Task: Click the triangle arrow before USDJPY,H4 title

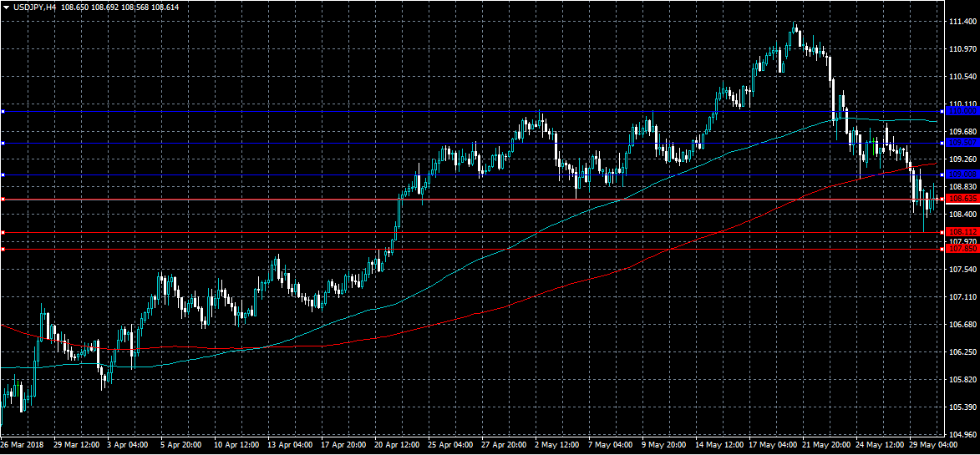Action: point(6,6)
